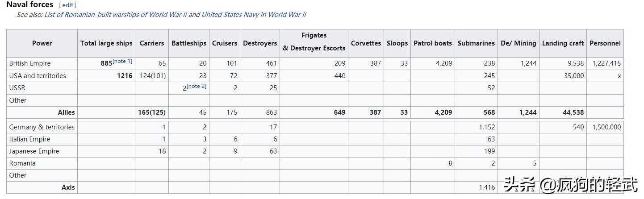644x199 pixels.
Task: Click the Patrol boats column header
Action: (433, 43)
